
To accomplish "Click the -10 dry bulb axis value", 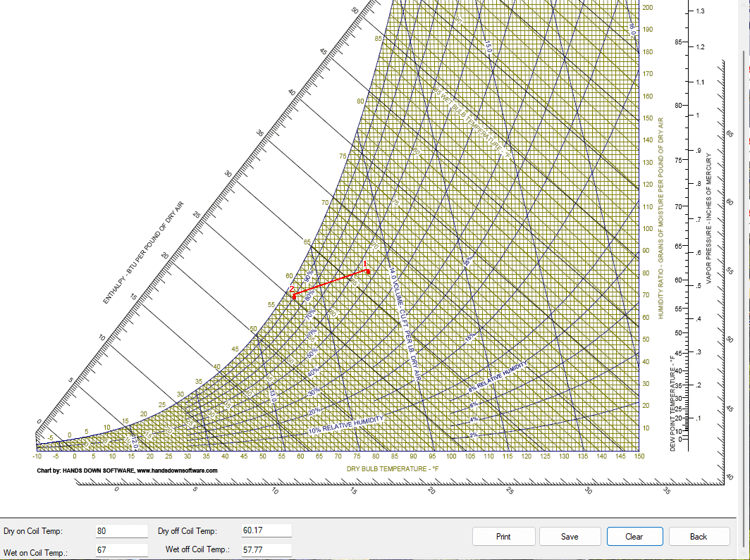I will [37, 456].
